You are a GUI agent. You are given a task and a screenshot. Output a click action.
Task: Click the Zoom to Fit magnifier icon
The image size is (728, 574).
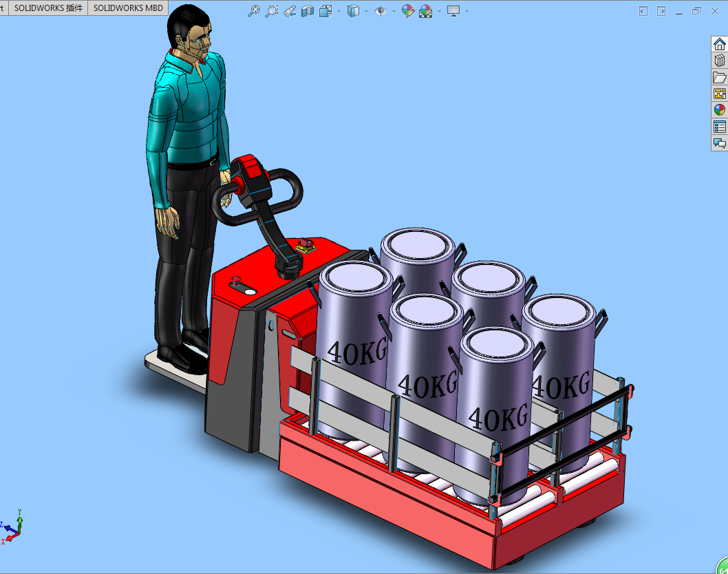pos(253,11)
